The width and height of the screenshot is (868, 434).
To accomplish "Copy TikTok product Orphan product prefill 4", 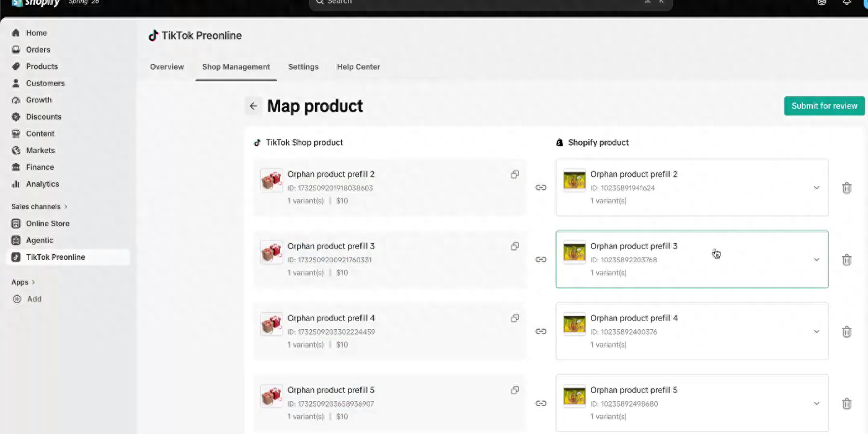I will coord(515,318).
